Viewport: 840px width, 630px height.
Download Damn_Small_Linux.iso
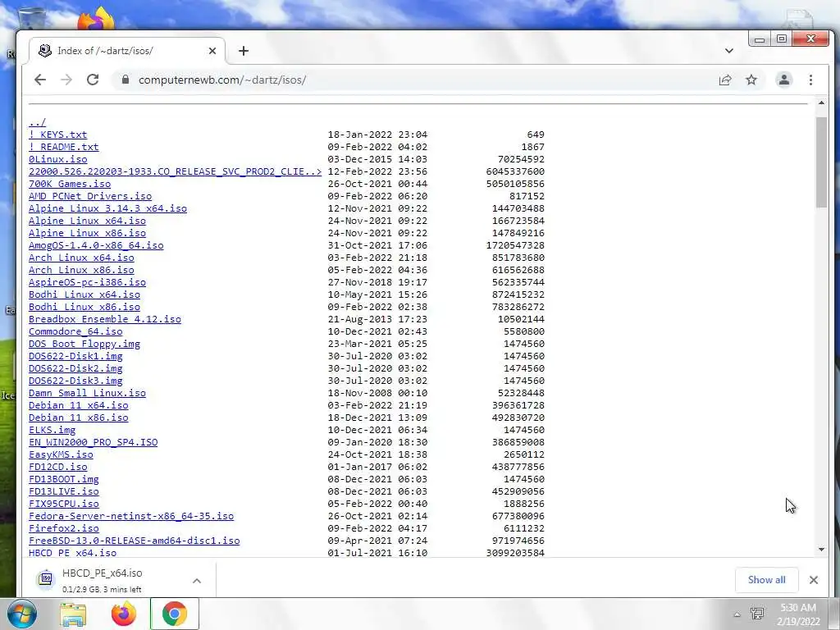pyautogui.click(x=87, y=393)
